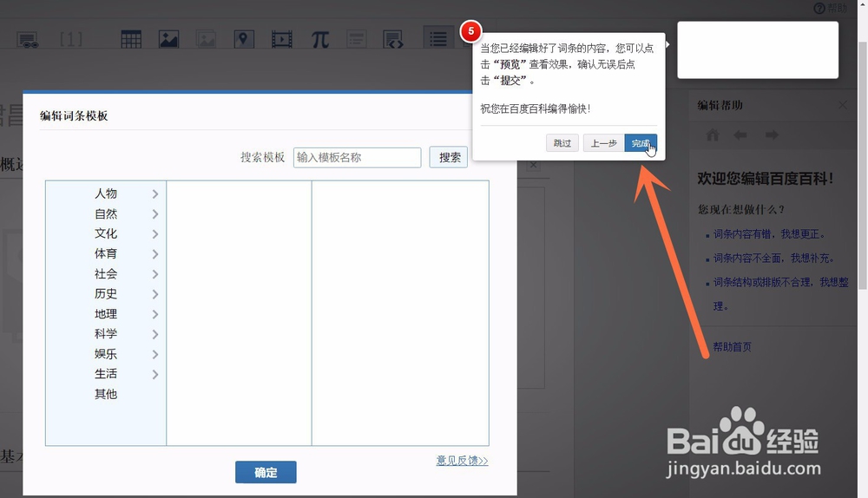Insert a code block with the brackets icon

click(393, 39)
